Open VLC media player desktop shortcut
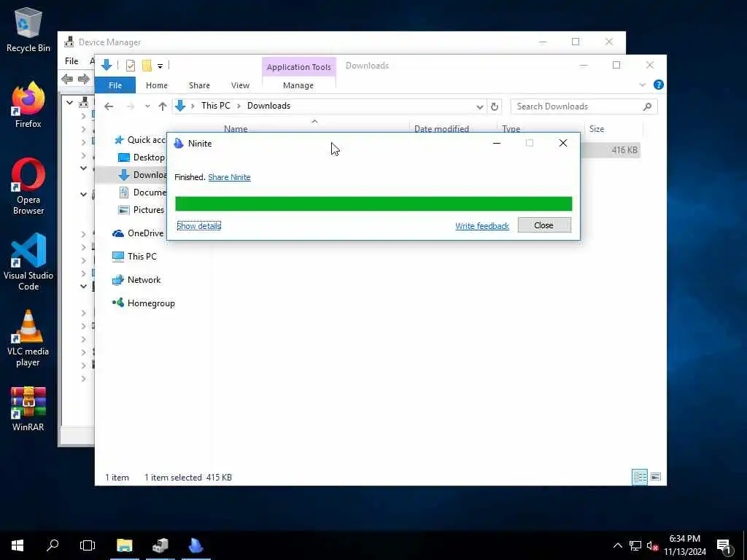The image size is (747, 560). [x=28, y=338]
